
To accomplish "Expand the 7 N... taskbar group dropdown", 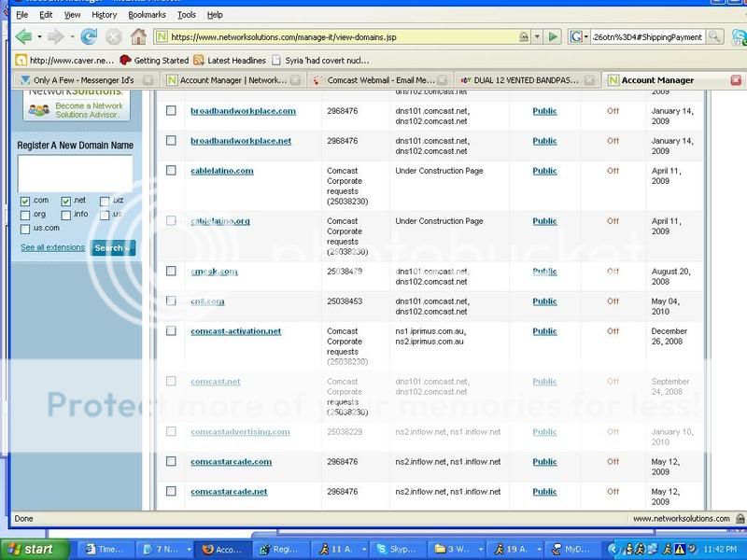I will tap(190, 549).
